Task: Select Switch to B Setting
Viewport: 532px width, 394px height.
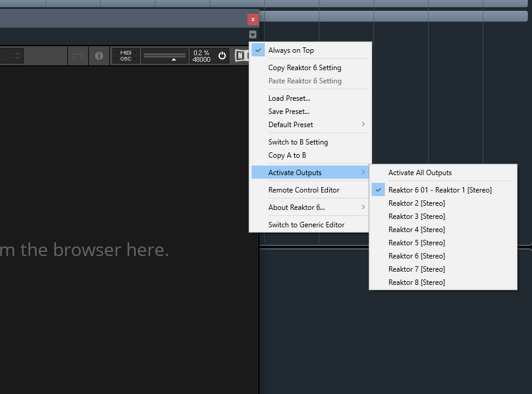Action: 310,142
